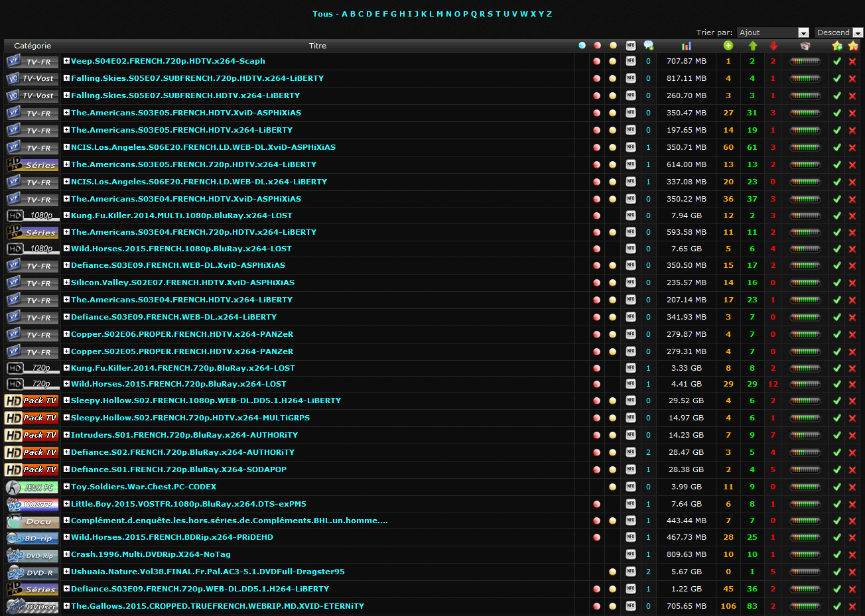The width and height of the screenshot is (865, 616).
Task: Click the DVD-Rip category icon beside Crash.1996
Action: (x=32, y=554)
